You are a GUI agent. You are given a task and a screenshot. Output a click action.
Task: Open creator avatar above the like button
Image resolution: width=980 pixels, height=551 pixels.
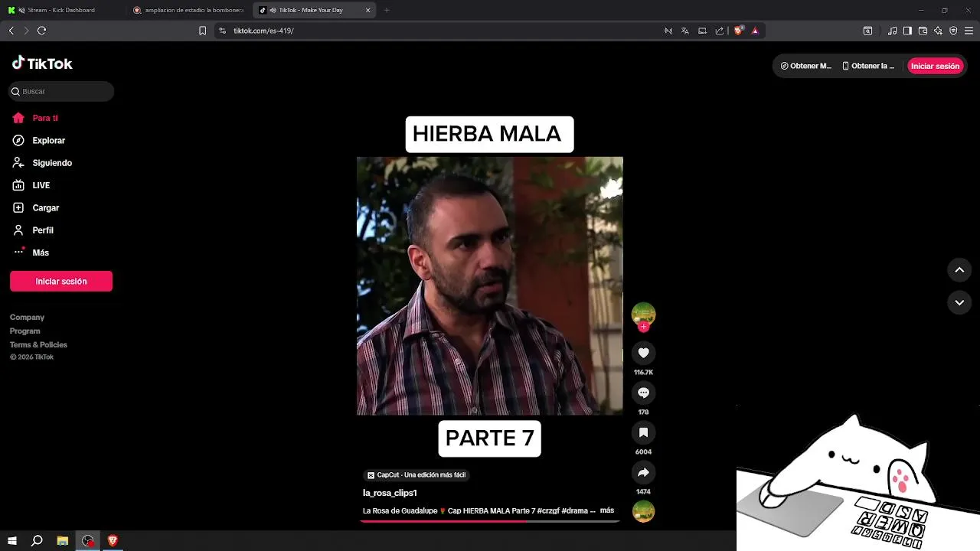(643, 314)
